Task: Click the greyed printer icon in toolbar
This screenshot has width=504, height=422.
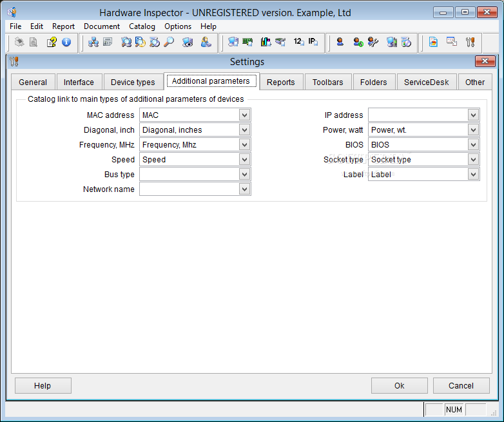Action: 19,42
